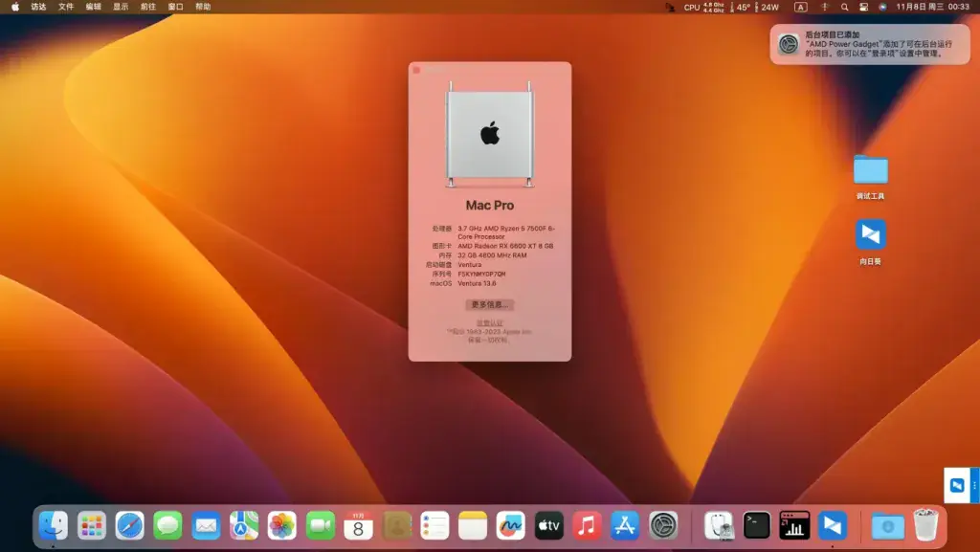Open the bar chart monitor app in Dock
Viewport: 980px width, 552px height.
click(794, 526)
